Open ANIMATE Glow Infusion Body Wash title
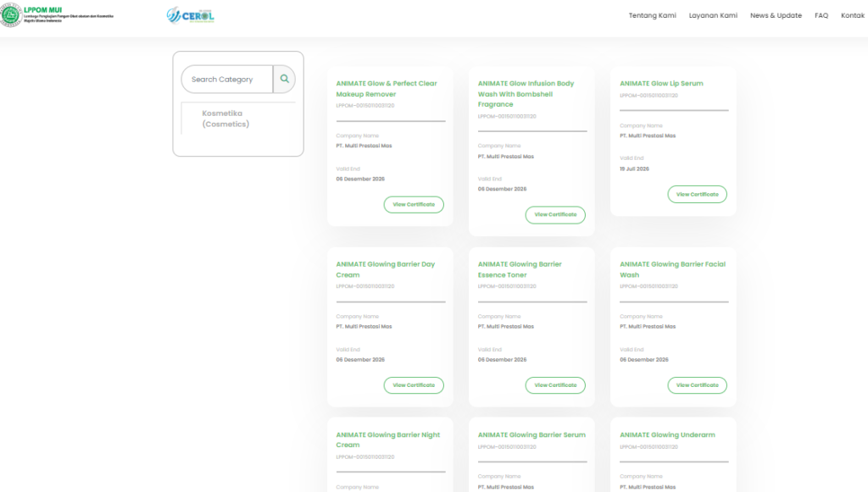The width and height of the screenshot is (868, 492). point(526,93)
